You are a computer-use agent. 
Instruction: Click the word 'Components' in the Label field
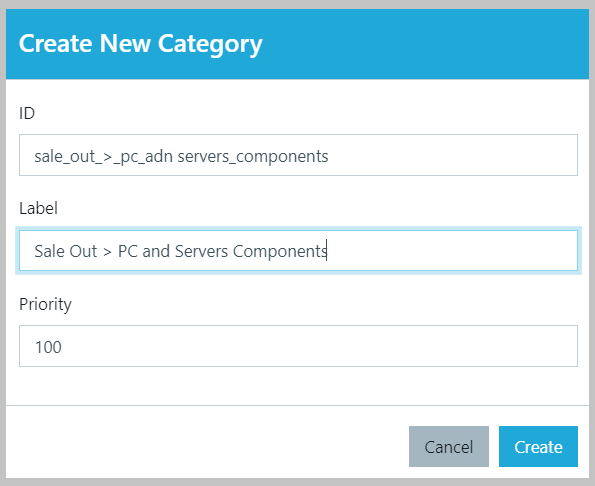coord(280,252)
